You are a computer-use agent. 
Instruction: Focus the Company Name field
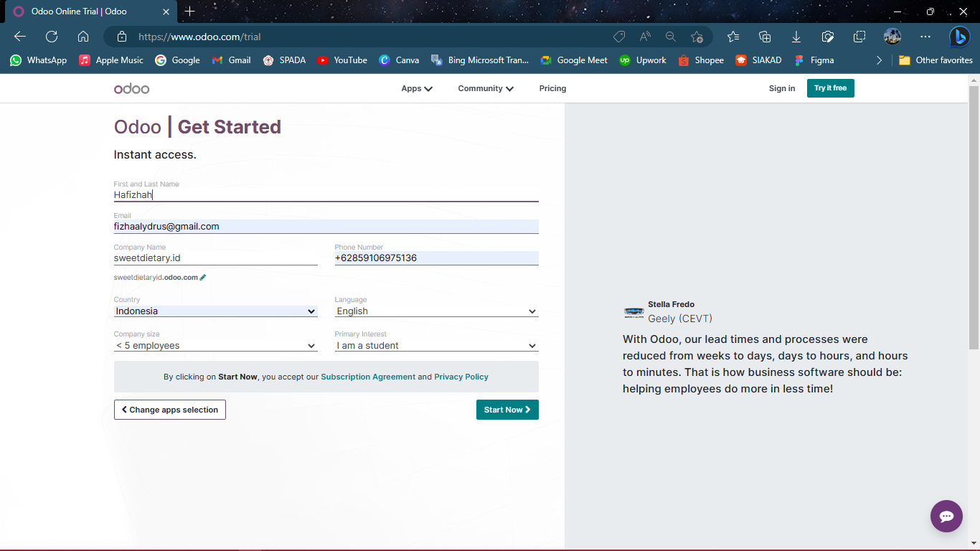(215, 258)
